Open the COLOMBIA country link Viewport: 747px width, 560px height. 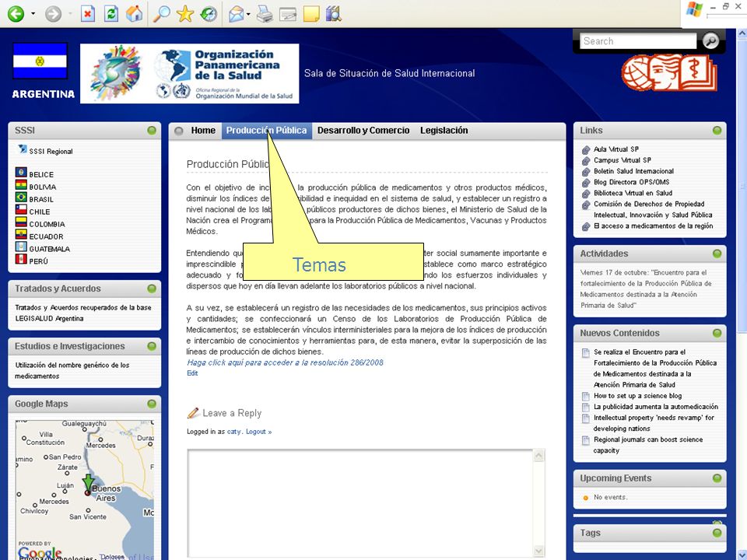click(x=47, y=224)
